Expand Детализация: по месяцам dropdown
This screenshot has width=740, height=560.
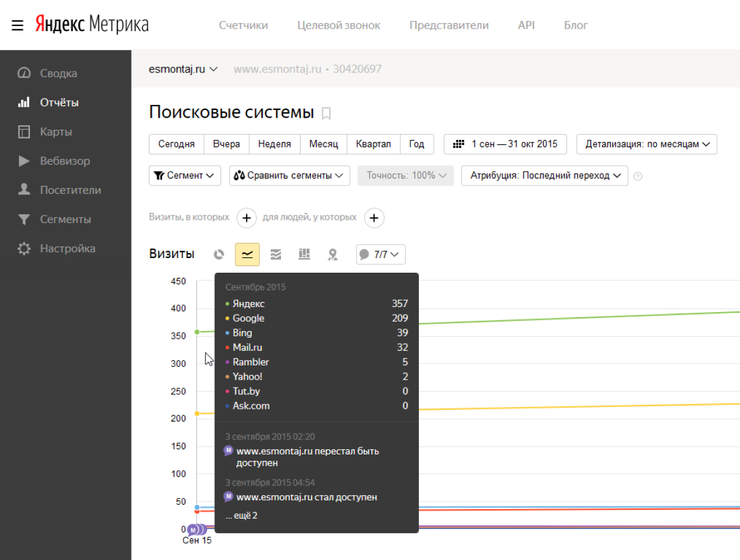647,144
